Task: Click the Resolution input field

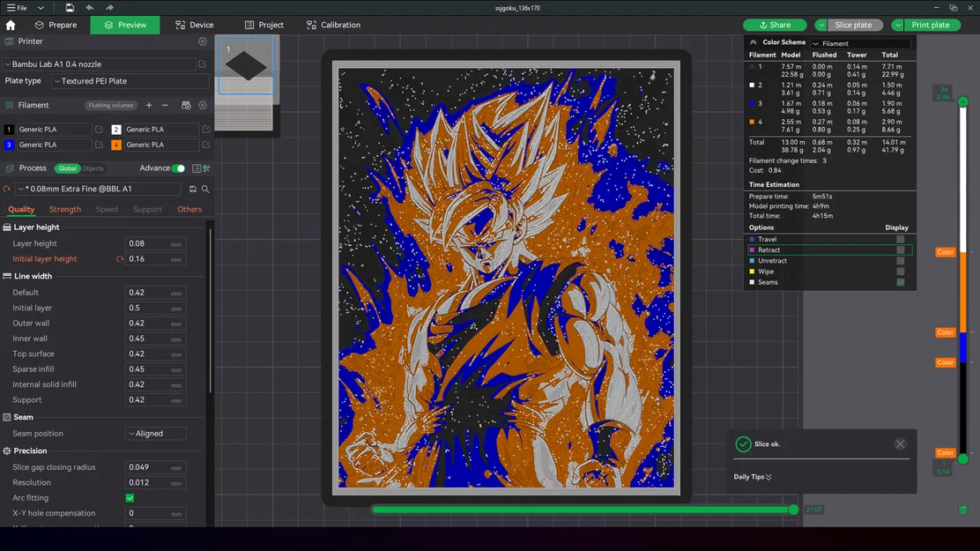Action: point(156,482)
